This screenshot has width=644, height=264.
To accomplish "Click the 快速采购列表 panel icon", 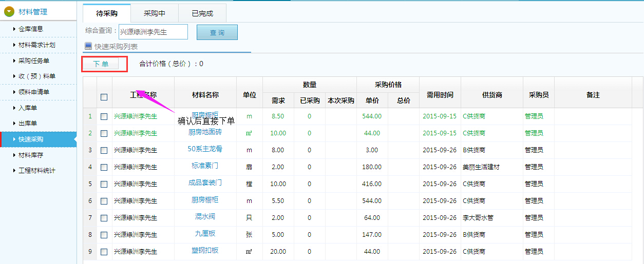I will point(88,46).
